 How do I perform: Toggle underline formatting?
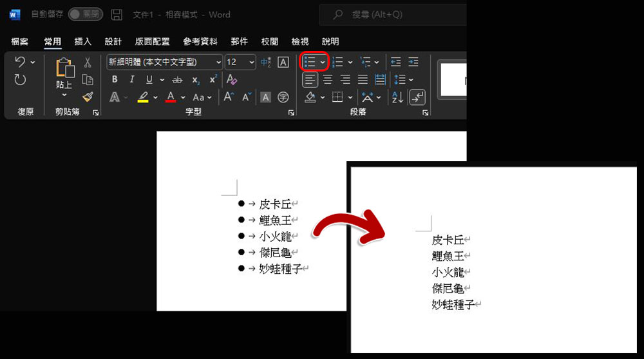click(149, 80)
